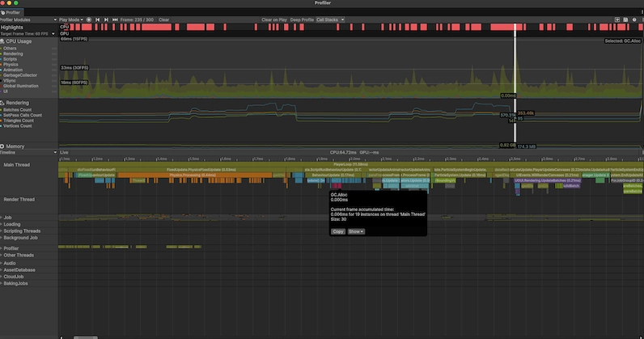Click the Render Thread row label
The image size is (644, 339).
pos(19,199)
